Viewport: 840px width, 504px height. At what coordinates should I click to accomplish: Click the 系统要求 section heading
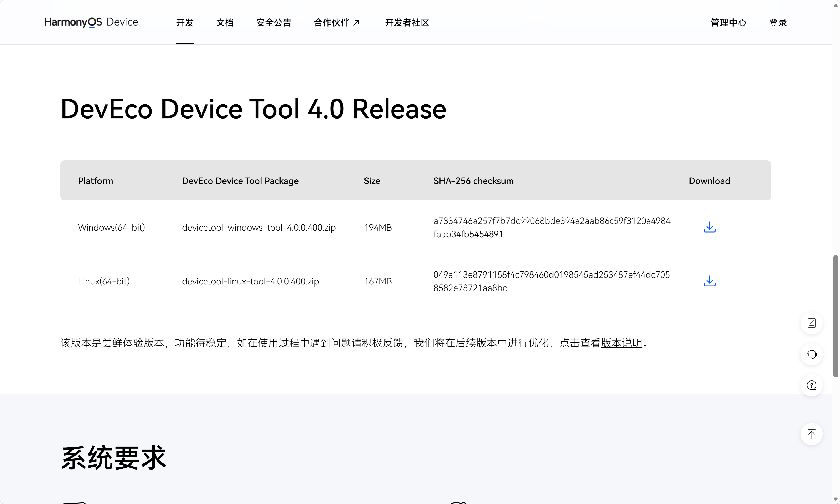(x=114, y=457)
